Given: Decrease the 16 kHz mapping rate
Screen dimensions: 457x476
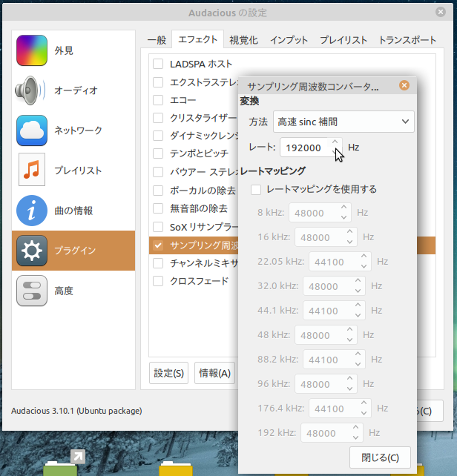Looking at the screenshot, I should 349,242.
